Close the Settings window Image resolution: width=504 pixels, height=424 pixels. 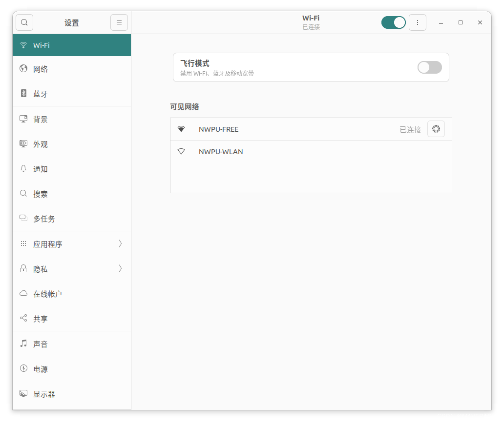(x=480, y=22)
